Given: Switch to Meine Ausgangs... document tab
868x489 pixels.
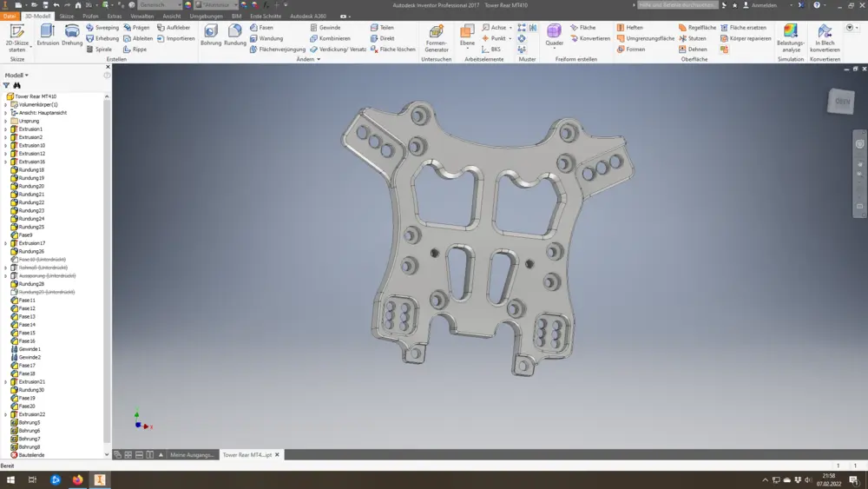Looking at the screenshot, I should pos(192,454).
